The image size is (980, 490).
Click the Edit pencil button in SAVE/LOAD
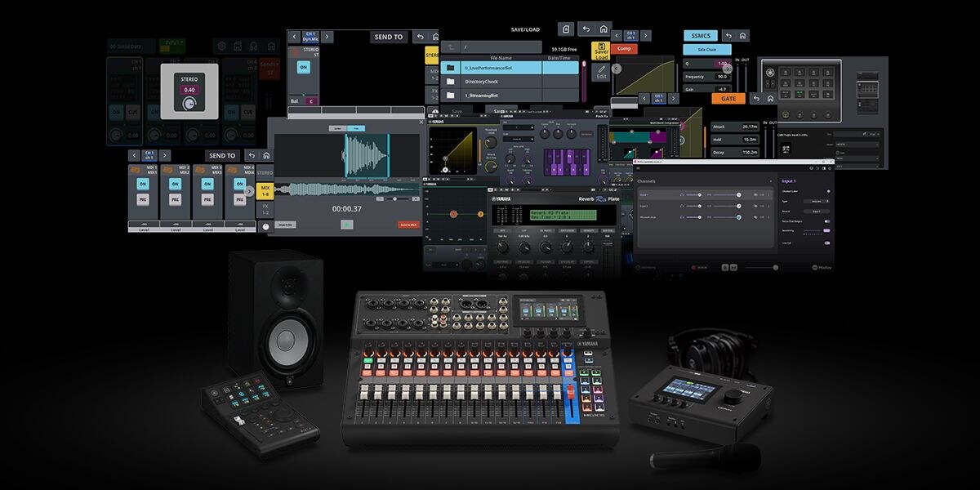pyautogui.click(x=602, y=72)
